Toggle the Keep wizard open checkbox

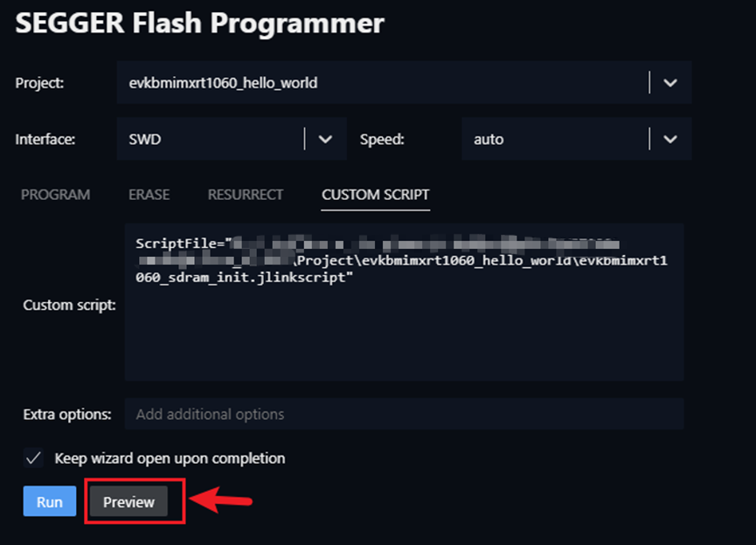(x=33, y=458)
